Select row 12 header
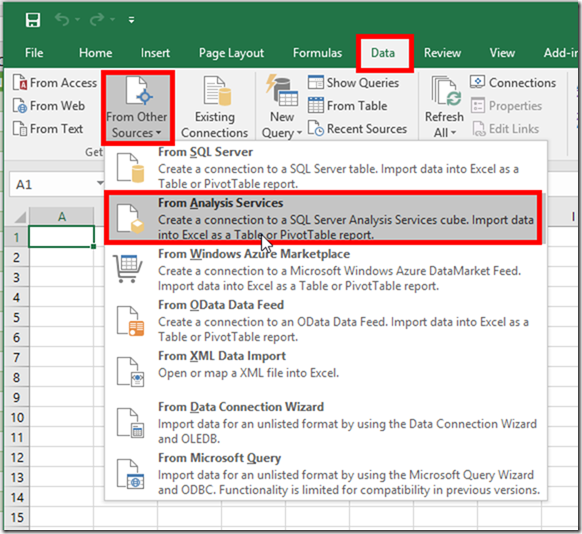The height and width of the screenshot is (534, 582). (17, 457)
